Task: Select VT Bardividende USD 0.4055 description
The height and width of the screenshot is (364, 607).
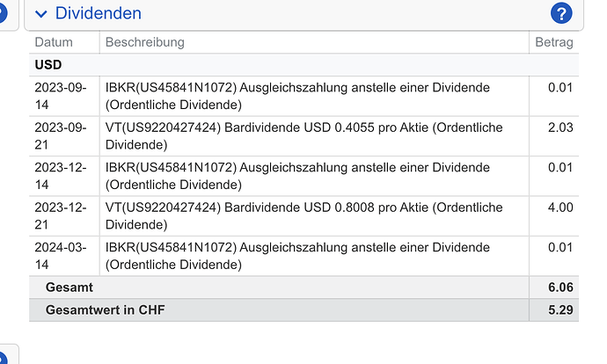Action: click(303, 135)
